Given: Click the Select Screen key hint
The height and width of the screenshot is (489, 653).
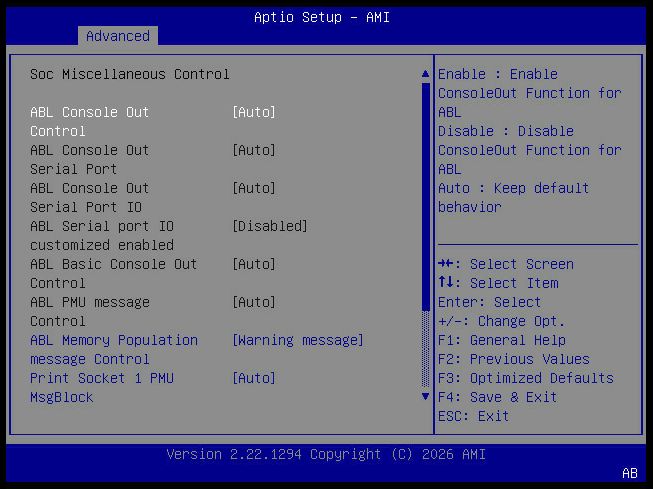Looking at the screenshot, I should click(506, 264).
